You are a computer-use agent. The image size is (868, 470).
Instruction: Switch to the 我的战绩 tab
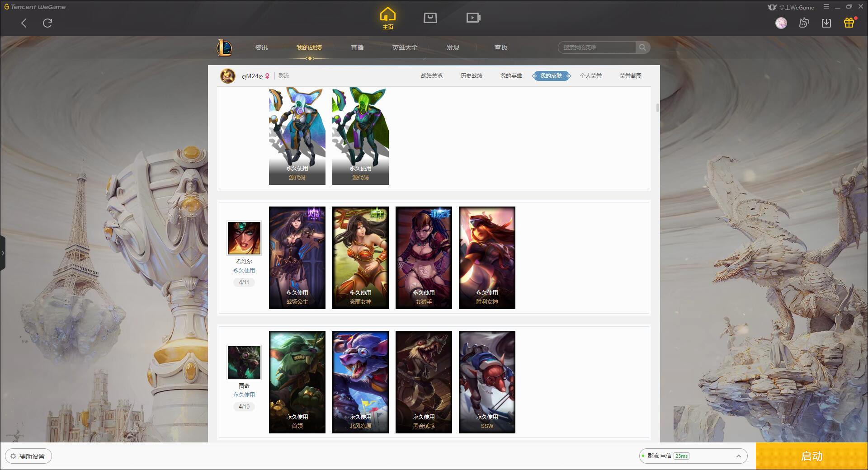pyautogui.click(x=309, y=47)
